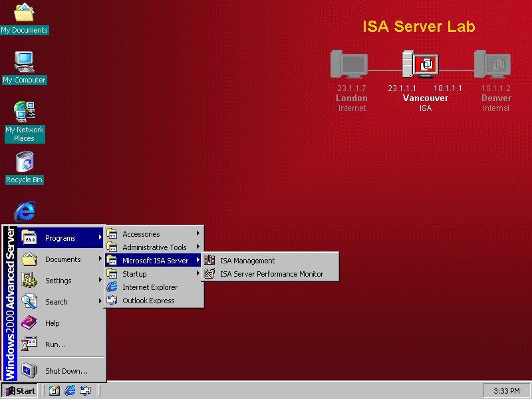532x399 pixels.
Task: Expand the Settings menu in Start
Action: (x=59, y=281)
